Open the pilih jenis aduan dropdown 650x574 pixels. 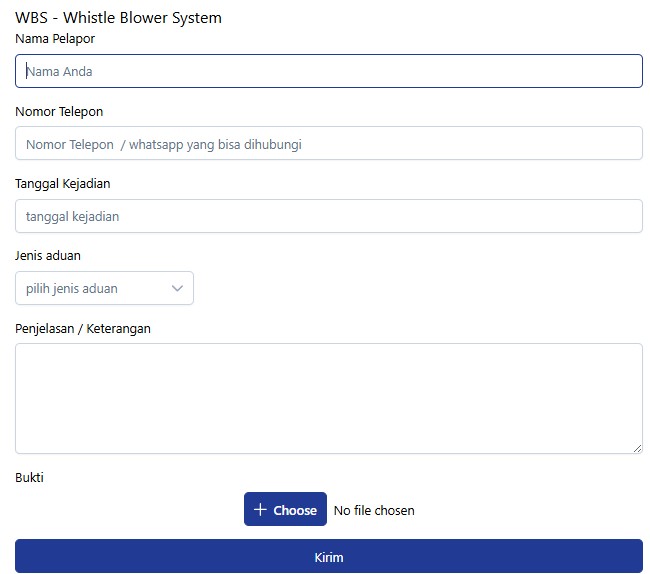pyautogui.click(x=104, y=289)
